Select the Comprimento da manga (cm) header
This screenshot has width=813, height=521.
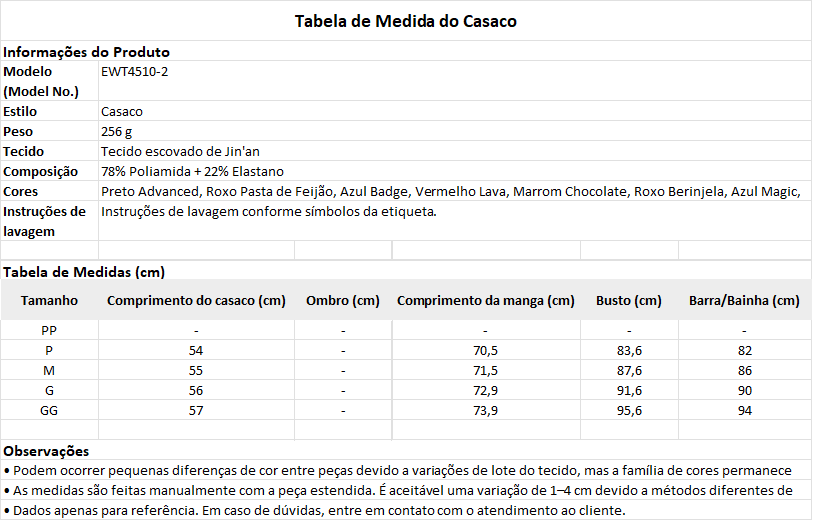point(486,301)
